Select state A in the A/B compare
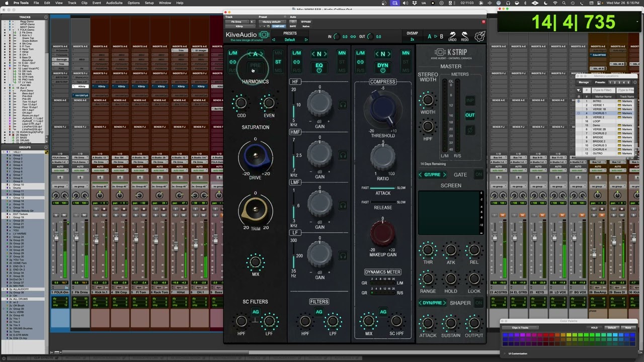This screenshot has height=362, width=644. pyautogui.click(x=429, y=36)
